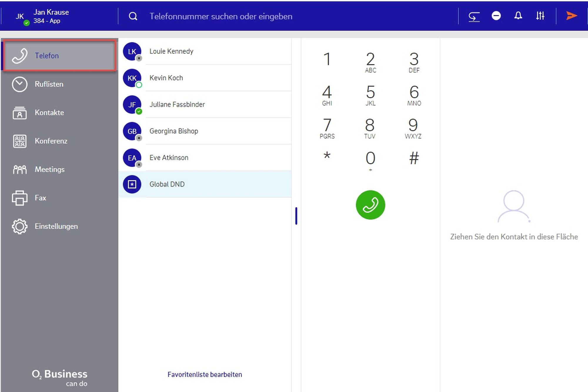Open the audio settings sliders icon
This screenshot has height=392, width=588.
540,16
